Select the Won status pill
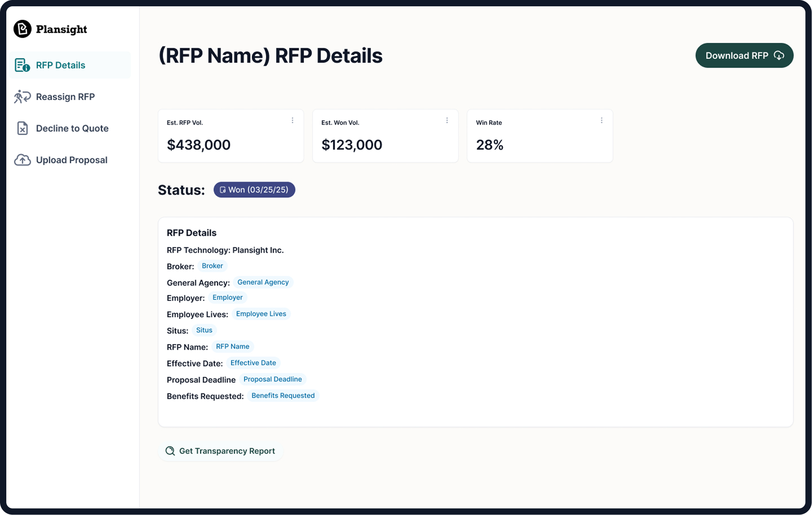This screenshot has height=515, width=812. [254, 189]
